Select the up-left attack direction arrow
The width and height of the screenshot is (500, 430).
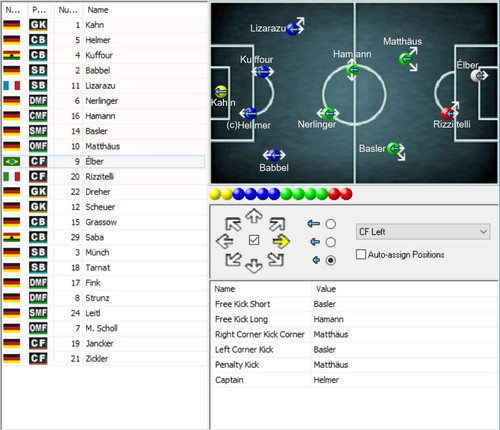point(233,224)
